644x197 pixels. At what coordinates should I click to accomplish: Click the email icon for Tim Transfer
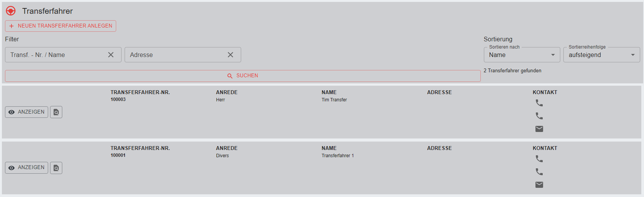[x=539, y=129]
